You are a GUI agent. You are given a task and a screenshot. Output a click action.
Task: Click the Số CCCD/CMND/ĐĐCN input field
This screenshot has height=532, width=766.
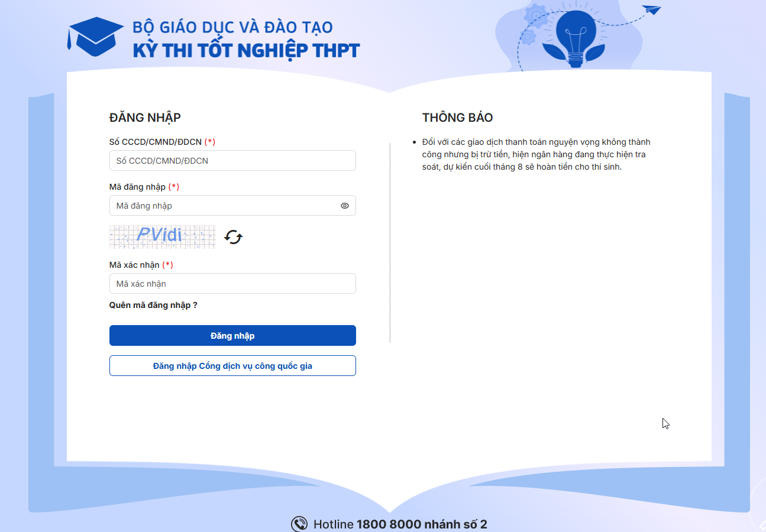click(232, 160)
